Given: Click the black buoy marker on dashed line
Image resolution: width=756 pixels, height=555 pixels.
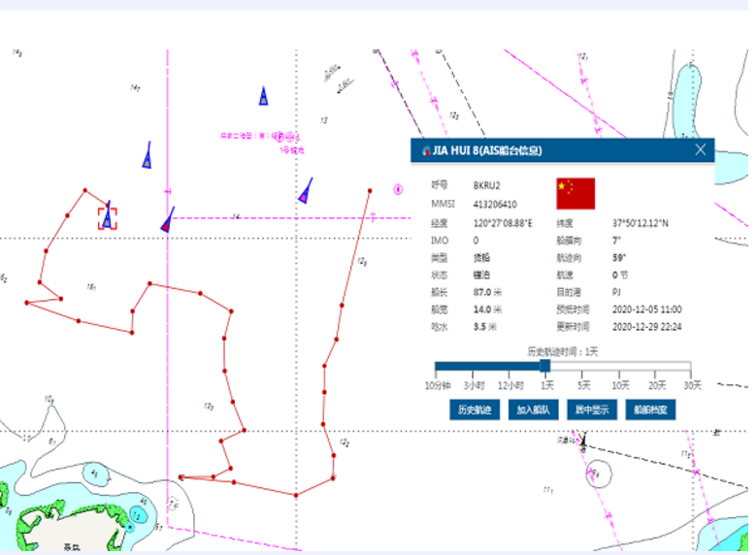Looking at the screenshot, I should click(583, 441).
